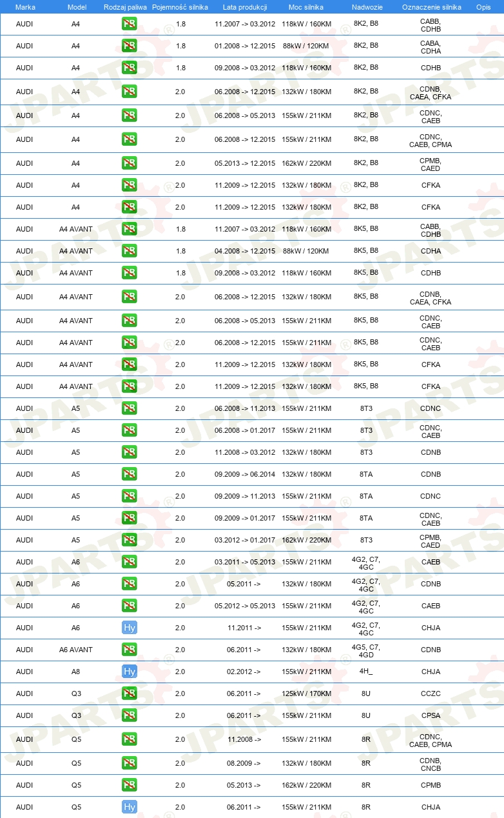Click the engine code cell CDNC, CAEB, CPMA in Q5 row
The image size is (504, 818).
(431, 741)
